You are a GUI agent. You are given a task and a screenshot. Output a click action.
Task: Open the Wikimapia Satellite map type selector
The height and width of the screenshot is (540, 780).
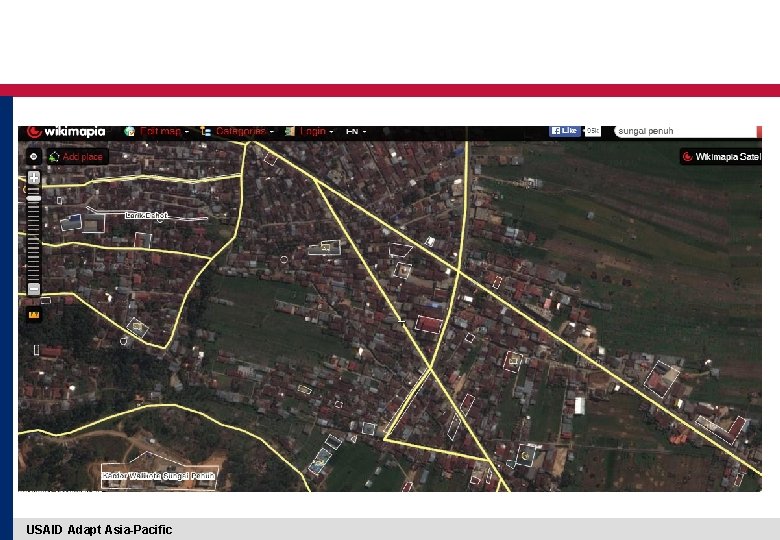pyautogui.click(x=721, y=157)
